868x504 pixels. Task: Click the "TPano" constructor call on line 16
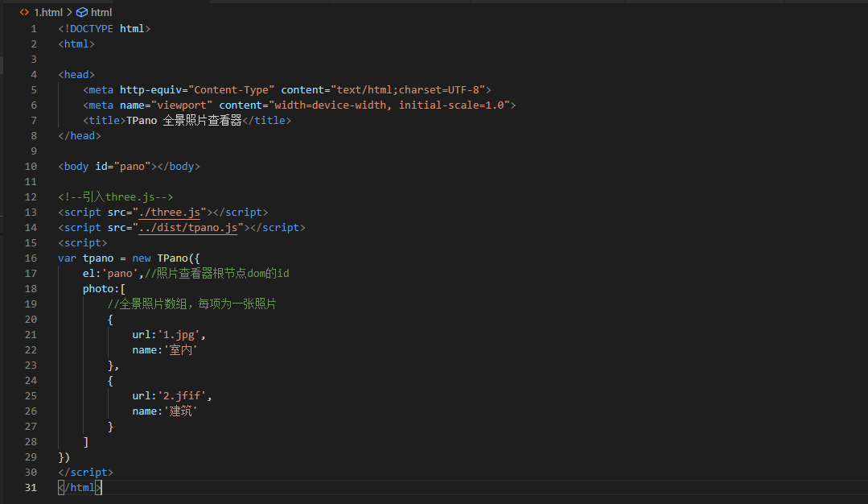(172, 258)
